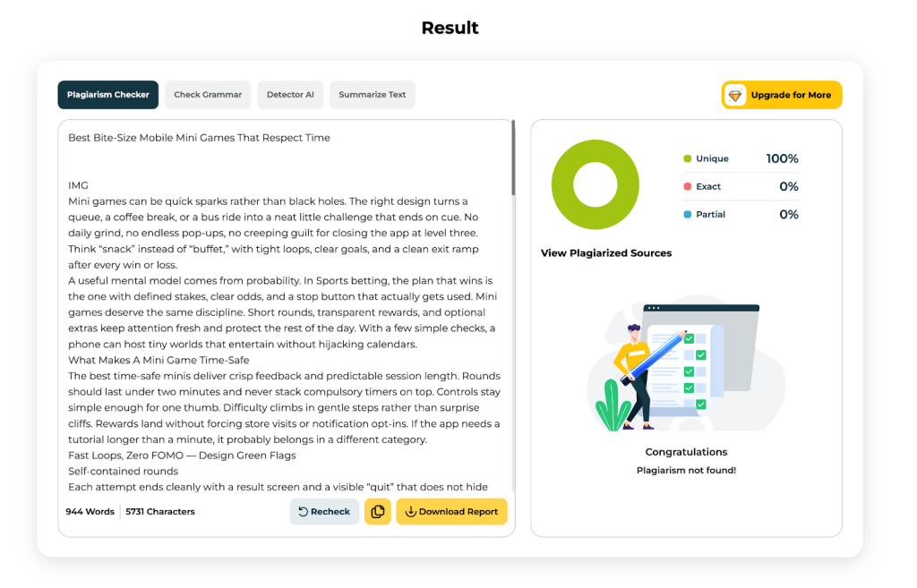Click the red Exact legend swatch

coord(688,187)
